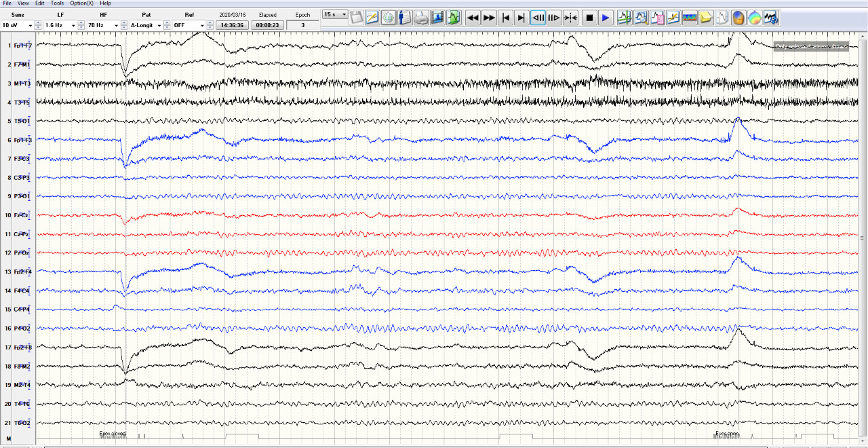Click the yellow sticky note annotation icon

point(706,18)
